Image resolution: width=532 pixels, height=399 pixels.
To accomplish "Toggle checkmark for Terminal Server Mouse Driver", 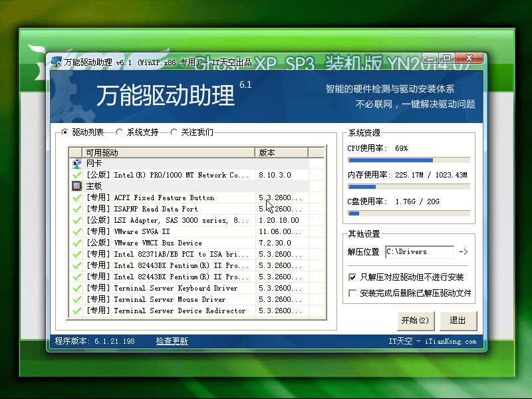I will (x=76, y=299).
